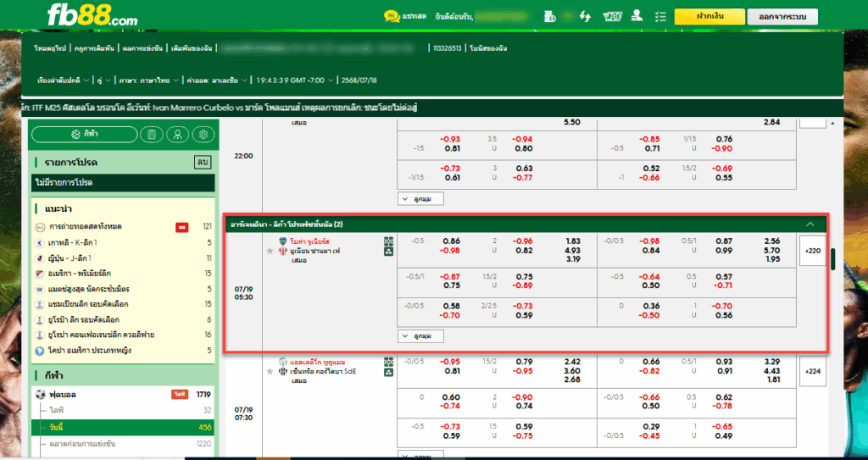Open ยูโรปา คอนเฟอเรนซ์ลีก ควอลิฟาย league
The image size is (868, 460).
click(123, 335)
